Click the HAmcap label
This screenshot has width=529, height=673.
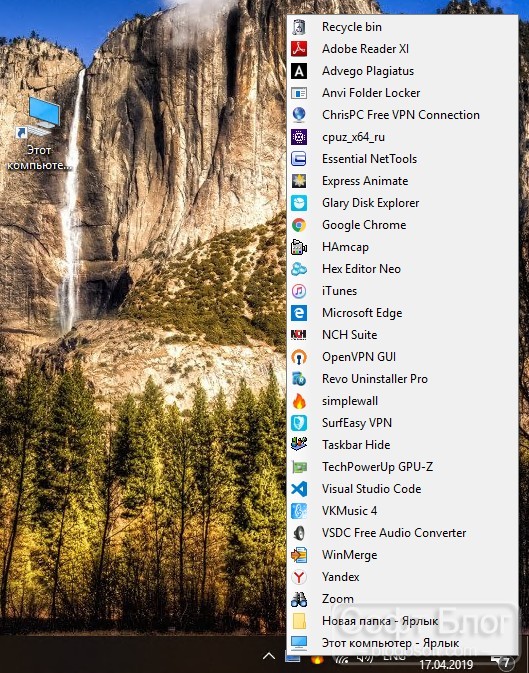click(345, 247)
